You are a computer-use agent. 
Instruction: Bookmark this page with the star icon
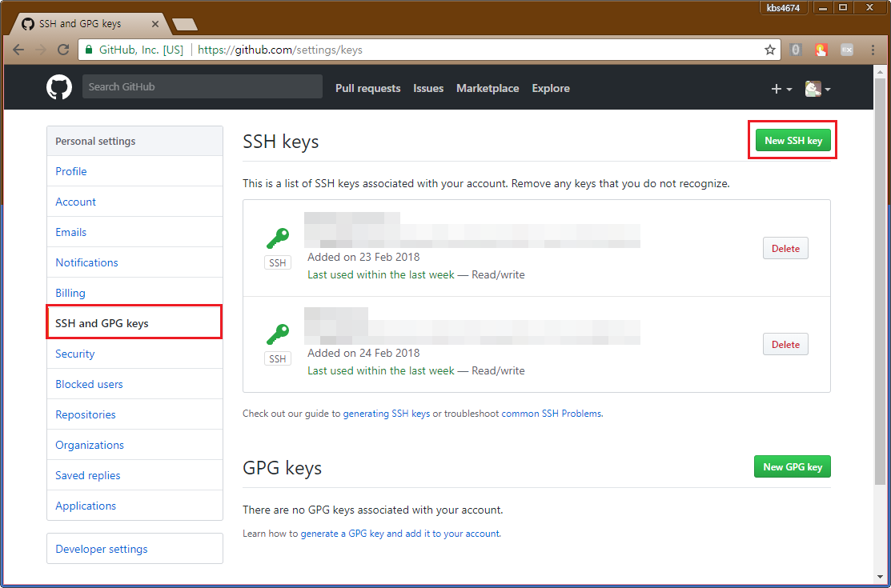click(x=770, y=50)
